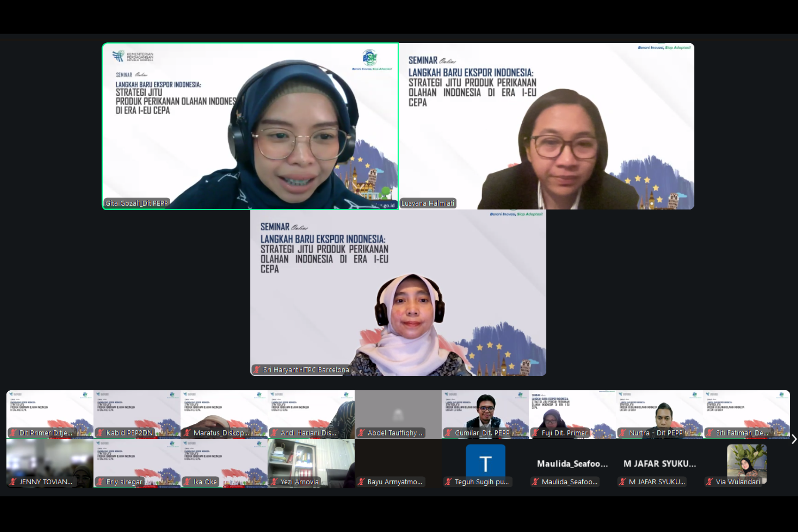Click the Gita Gozali_Dit.PEPP name label
This screenshot has width=798, height=532.
pyautogui.click(x=137, y=203)
